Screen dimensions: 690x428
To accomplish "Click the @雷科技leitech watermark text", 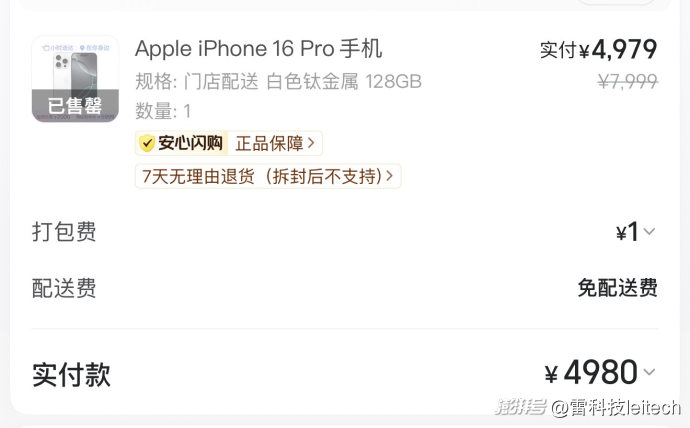I will [x=616, y=407].
